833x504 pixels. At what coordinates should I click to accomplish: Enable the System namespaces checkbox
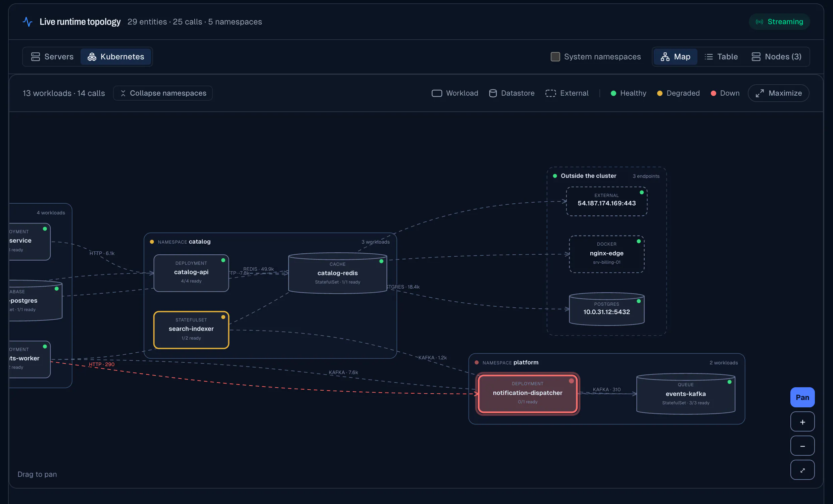point(555,56)
